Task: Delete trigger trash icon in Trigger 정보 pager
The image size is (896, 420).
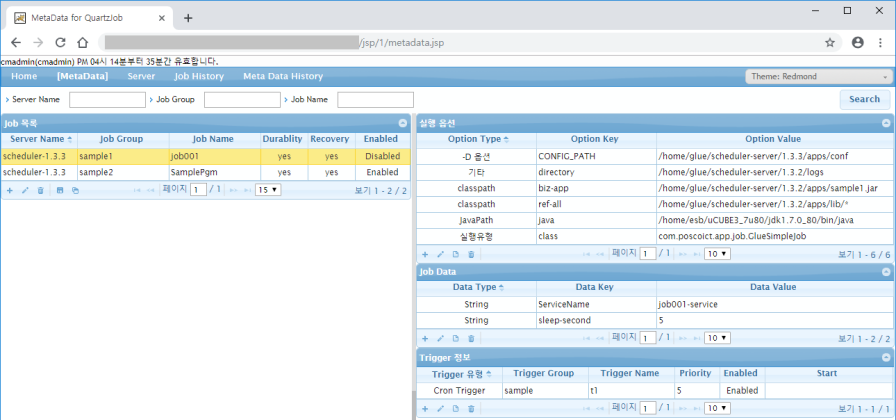Action: click(x=471, y=409)
